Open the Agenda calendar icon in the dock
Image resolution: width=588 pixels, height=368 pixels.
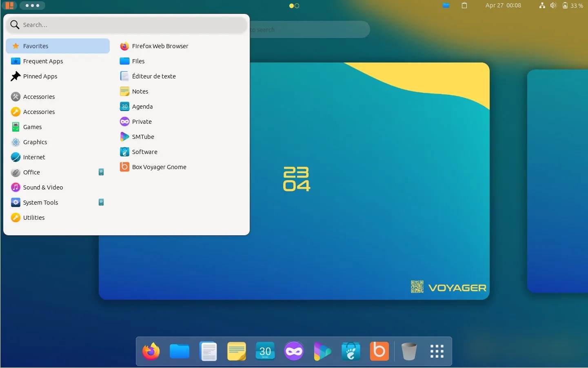pos(265,351)
